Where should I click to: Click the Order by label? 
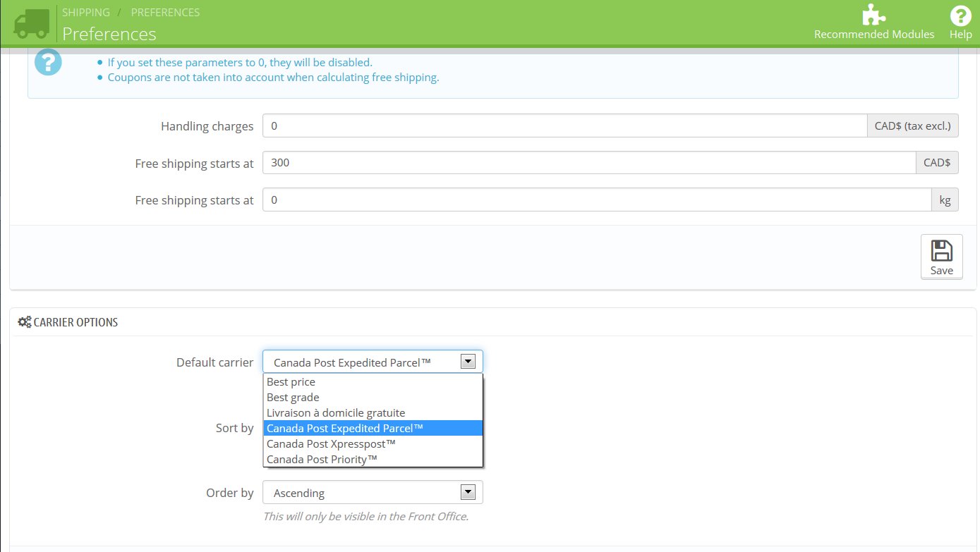[230, 493]
